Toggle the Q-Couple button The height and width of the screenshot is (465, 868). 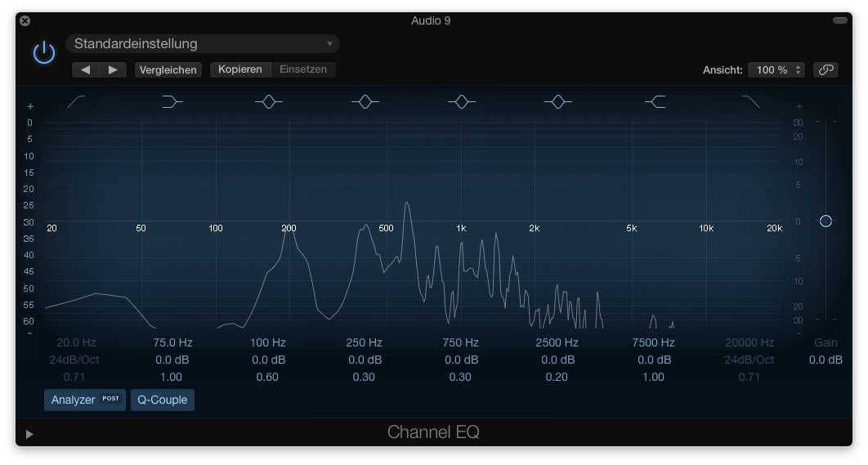click(x=162, y=400)
